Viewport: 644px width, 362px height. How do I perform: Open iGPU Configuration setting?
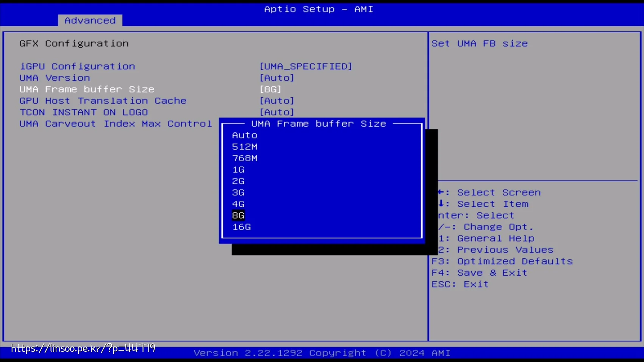click(77, 66)
